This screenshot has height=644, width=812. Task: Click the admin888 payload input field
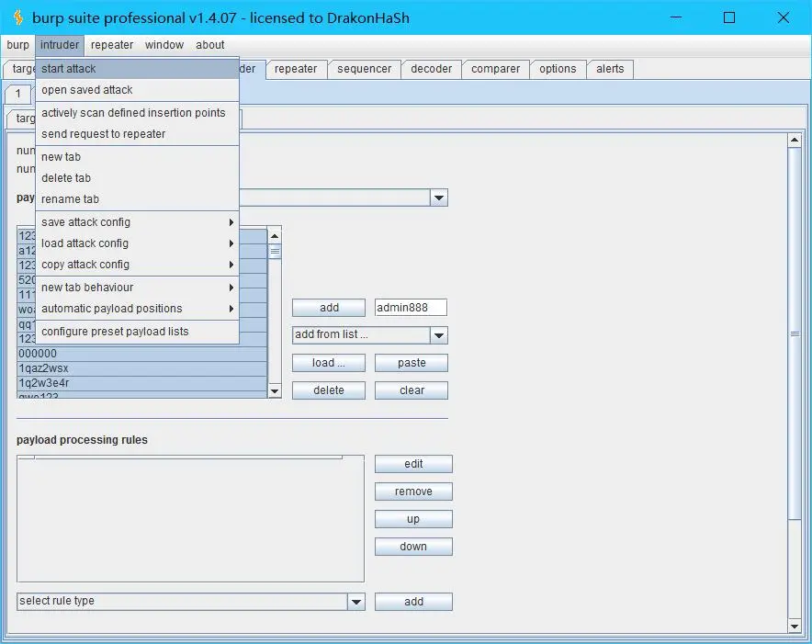[x=411, y=307]
